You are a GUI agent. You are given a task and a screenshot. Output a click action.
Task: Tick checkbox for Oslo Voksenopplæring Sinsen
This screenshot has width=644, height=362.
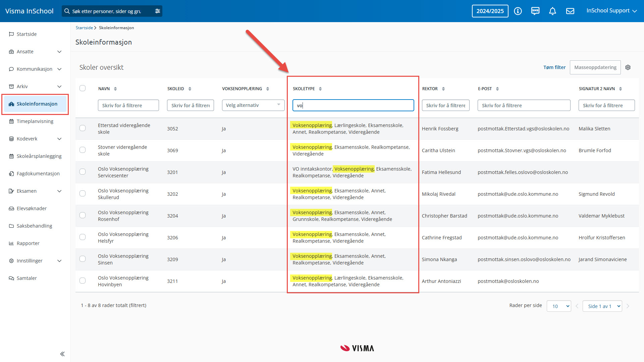[x=83, y=259]
